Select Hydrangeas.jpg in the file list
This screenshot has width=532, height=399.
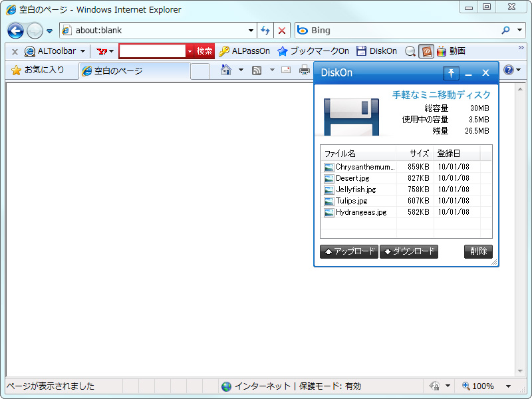[406, 212]
